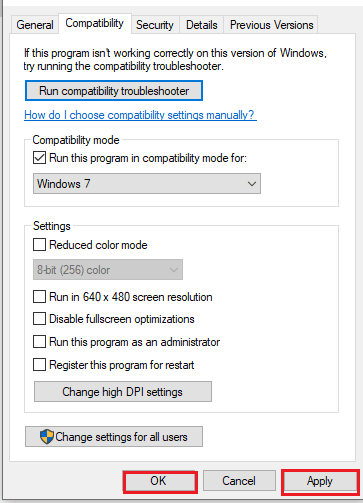Open the Security tab
363x503 pixels.
tap(155, 25)
